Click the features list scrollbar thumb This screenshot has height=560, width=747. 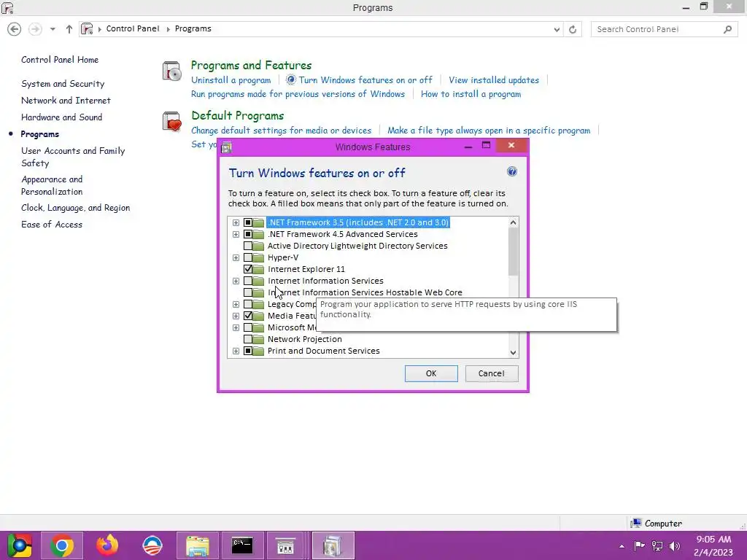[x=513, y=252]
